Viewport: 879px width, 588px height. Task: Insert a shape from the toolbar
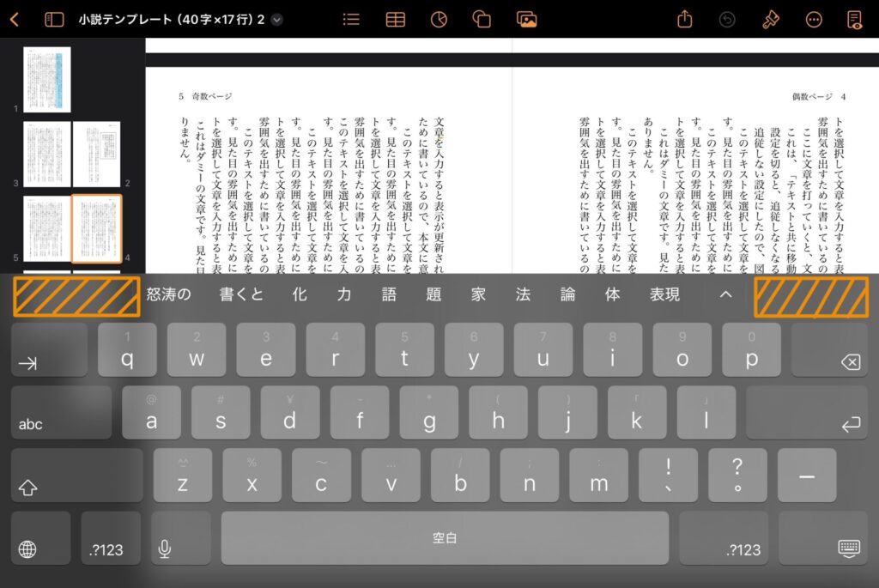[482, 20]
